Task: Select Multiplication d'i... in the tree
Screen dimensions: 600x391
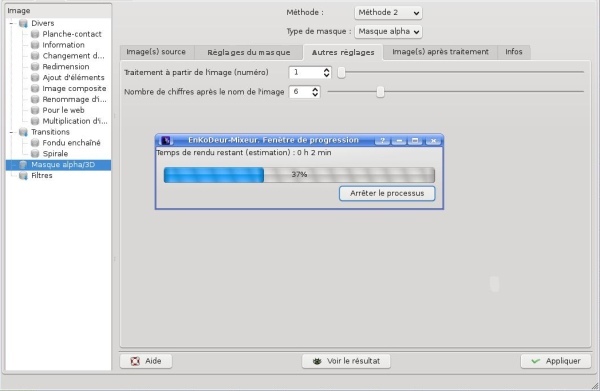Action: tap(75, 121)
